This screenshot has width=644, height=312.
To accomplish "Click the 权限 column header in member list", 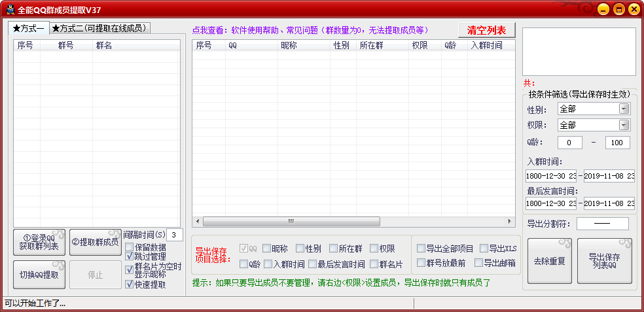I will coord(425,45).
